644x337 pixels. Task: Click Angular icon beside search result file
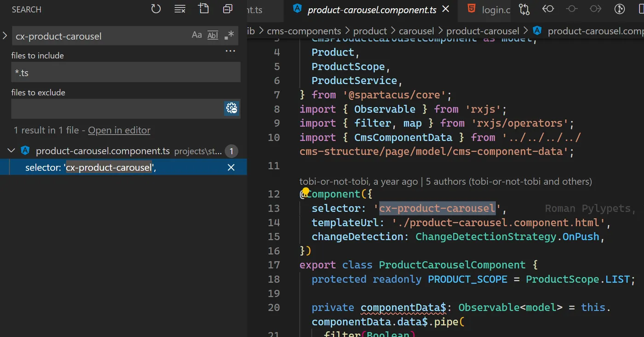coord(25,150)
